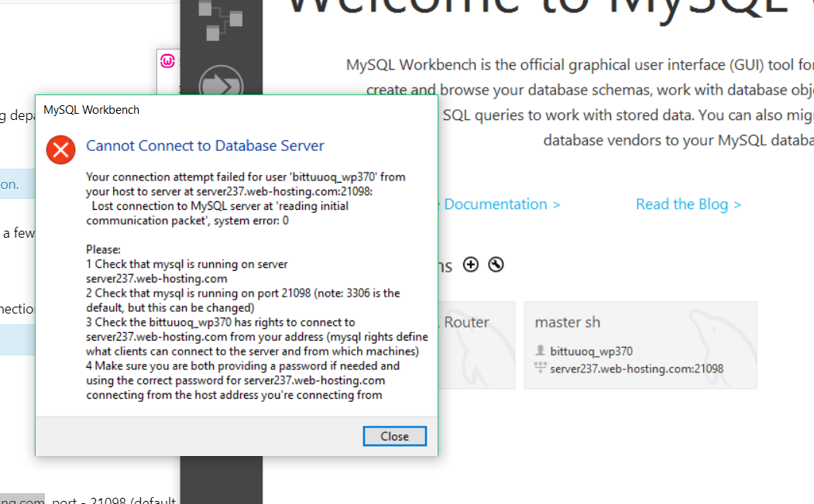Click the user icon on master sh tile

pos(541,351)
